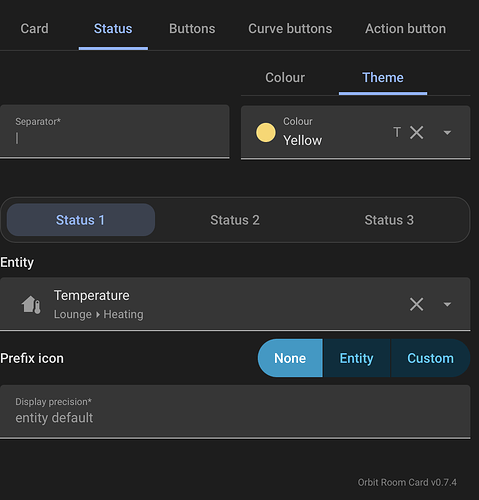The height and width of the screenshot is (500, 479).
Task: Expand the Temperature entity dropdown arrow
Action: point(447,304)
